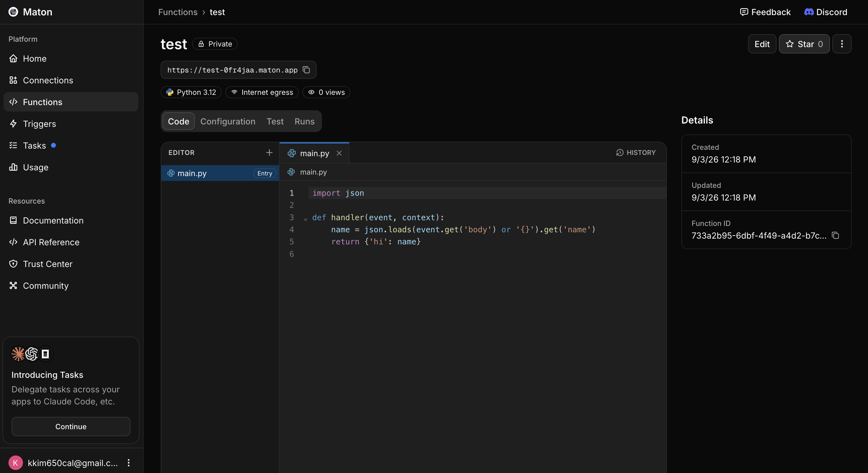The image size is (868, 473).
Task: Open Home from the sidebar
Action: point(71,59)
